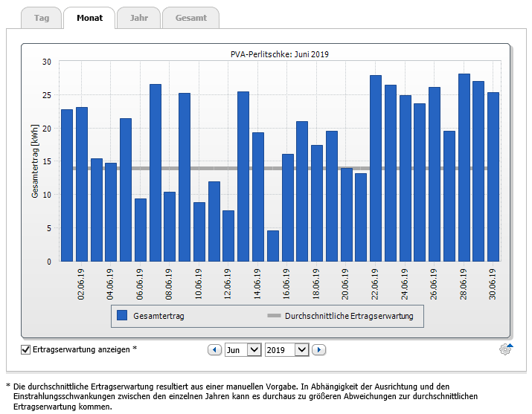Click the y-axis value 15
Viewport: 532px width, 414px height.
[46, 161]
